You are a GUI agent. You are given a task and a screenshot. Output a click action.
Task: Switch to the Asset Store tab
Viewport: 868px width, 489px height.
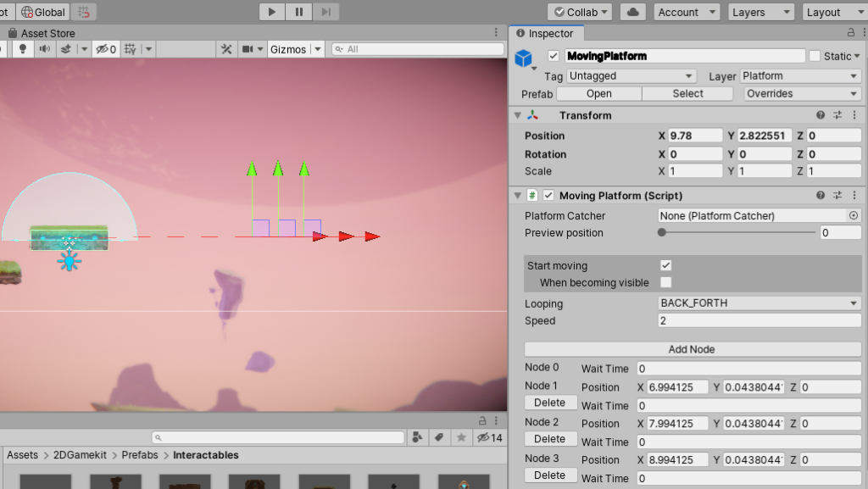coord(47,33)
